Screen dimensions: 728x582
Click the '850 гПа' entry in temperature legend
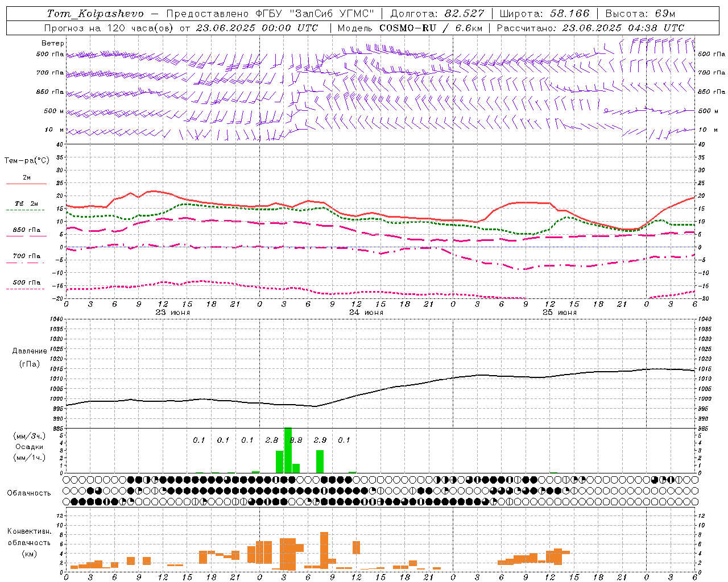pos(27,230)
